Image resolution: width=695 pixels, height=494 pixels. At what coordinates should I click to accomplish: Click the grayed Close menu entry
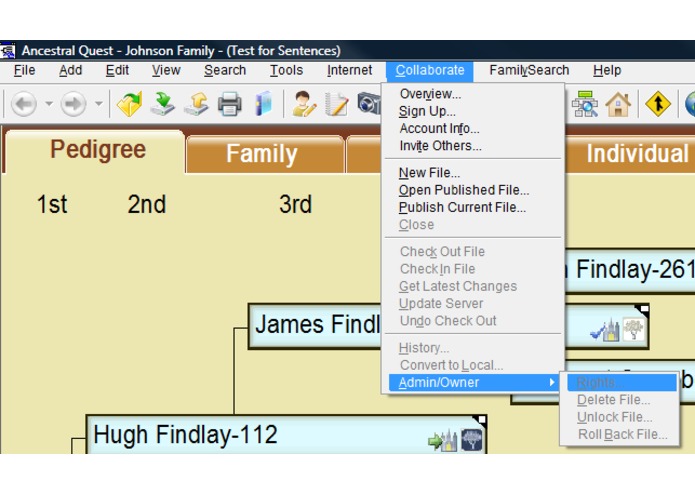[x=473, y=225]
